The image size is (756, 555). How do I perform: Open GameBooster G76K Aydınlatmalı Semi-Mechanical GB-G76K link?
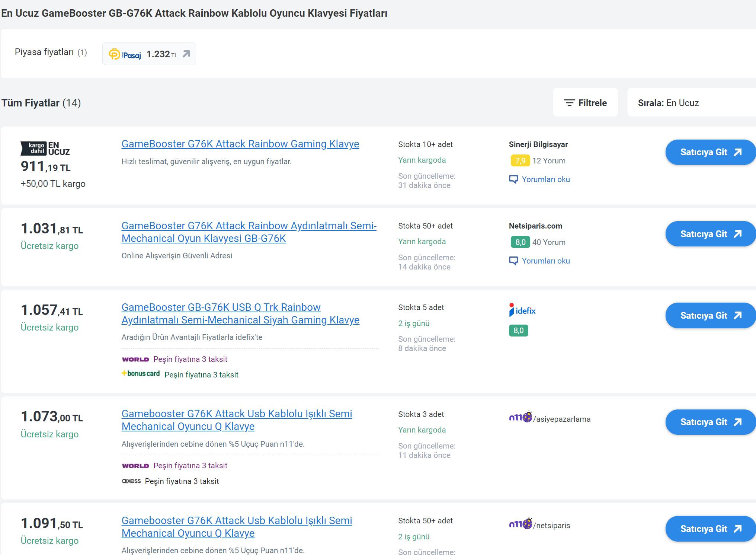tap(249, 232)
